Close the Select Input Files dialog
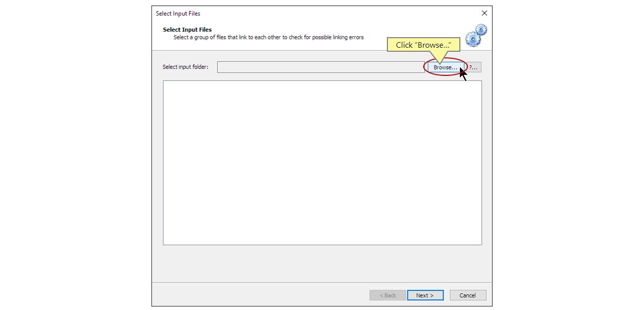Image resolution: width=644 pixels, height=310 pixels. coord(484,13)
